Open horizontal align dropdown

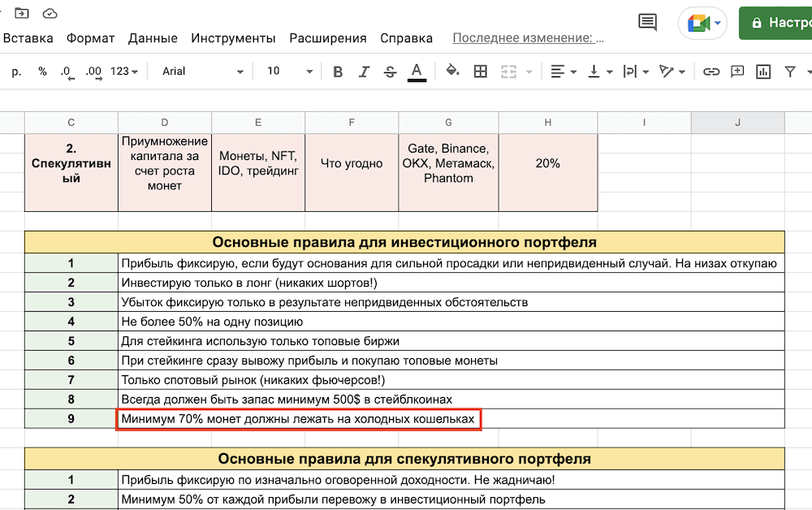tap(564, 71)
